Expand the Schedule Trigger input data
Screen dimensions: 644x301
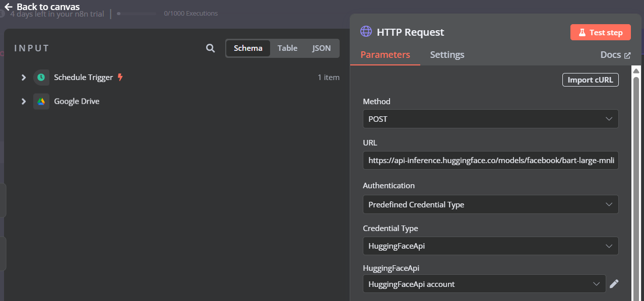[x=23, y=77]
